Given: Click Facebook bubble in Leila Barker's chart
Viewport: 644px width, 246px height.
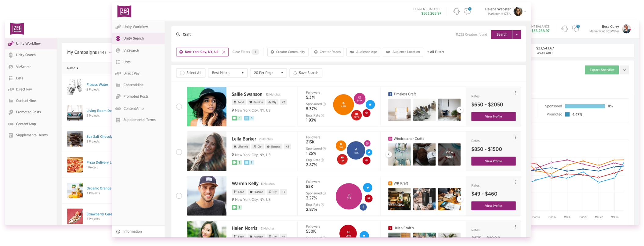Looking at the screenshot, I should 356,150.
